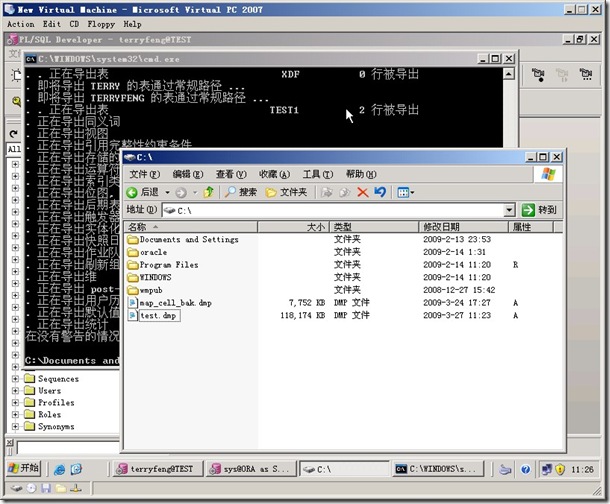Open the Views dropdown in Explorer toolbar
Viewport: 610px width, 504px height.
[x=406, y=192]
